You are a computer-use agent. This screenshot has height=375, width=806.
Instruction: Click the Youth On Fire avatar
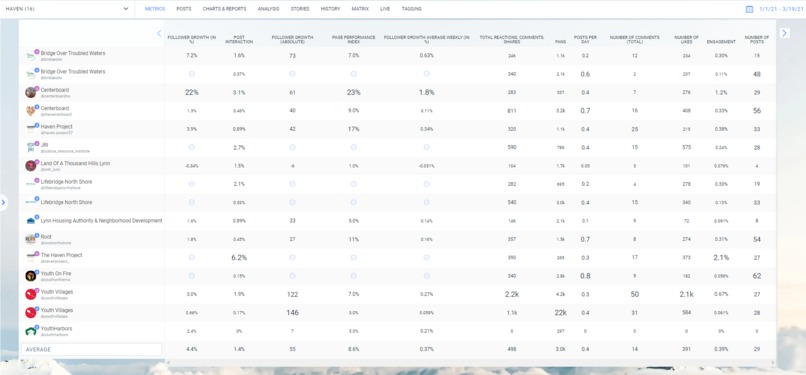[x=30, y=276]
